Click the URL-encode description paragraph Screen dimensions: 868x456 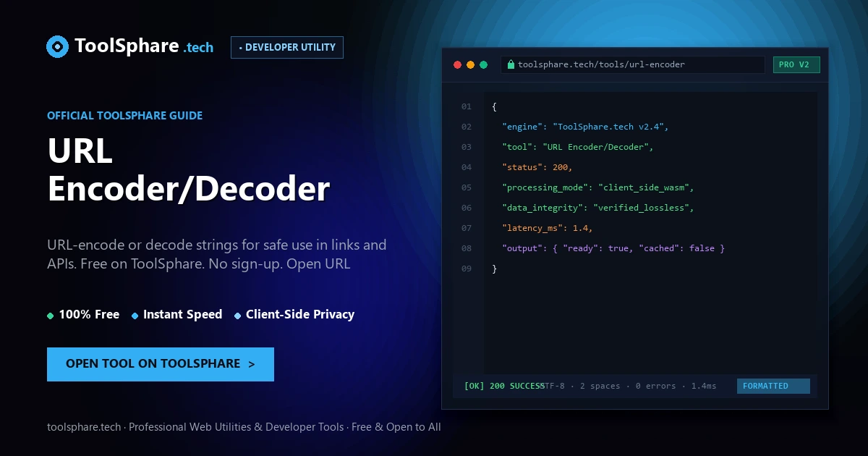217,254
